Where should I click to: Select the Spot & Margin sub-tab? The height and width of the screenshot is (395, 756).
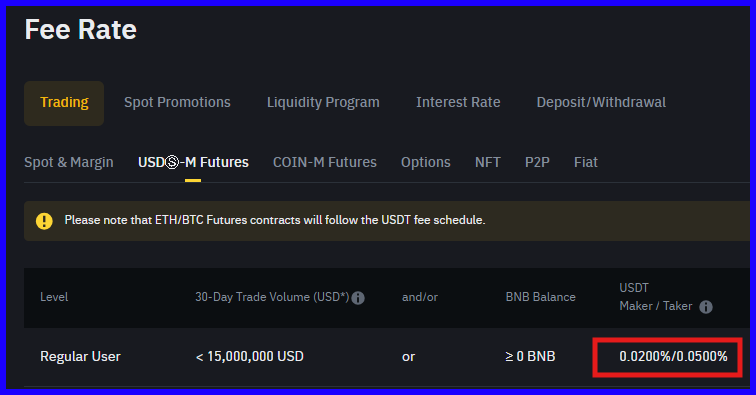tap(69, 162)
